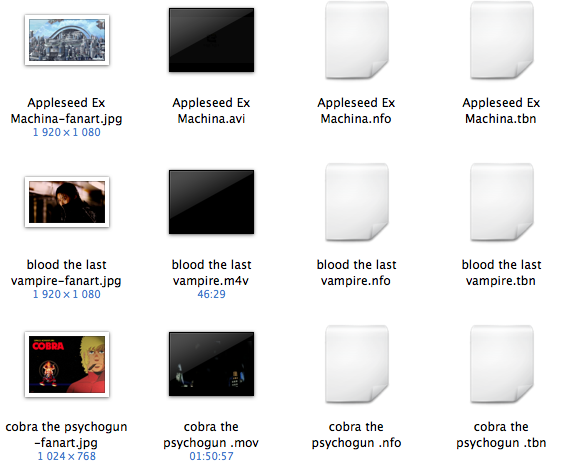Click the cobra the psychogun .nfo file icon

point(356,364)
